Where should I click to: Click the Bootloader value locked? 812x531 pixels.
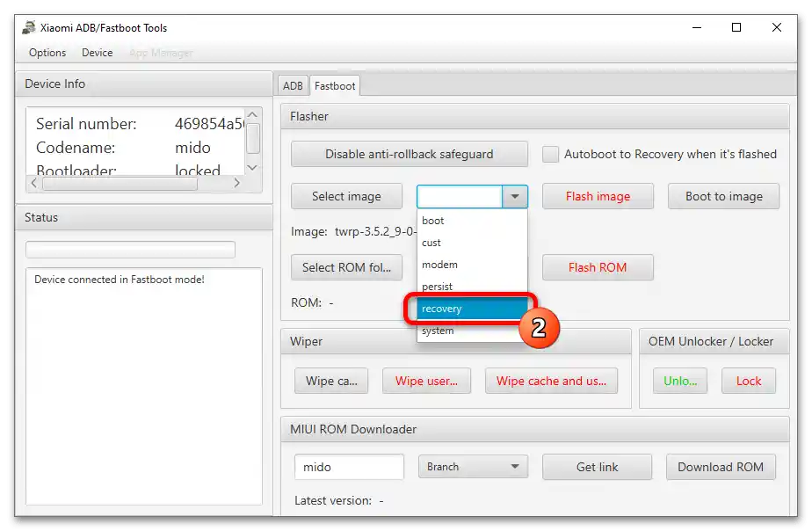click(198, 170)
